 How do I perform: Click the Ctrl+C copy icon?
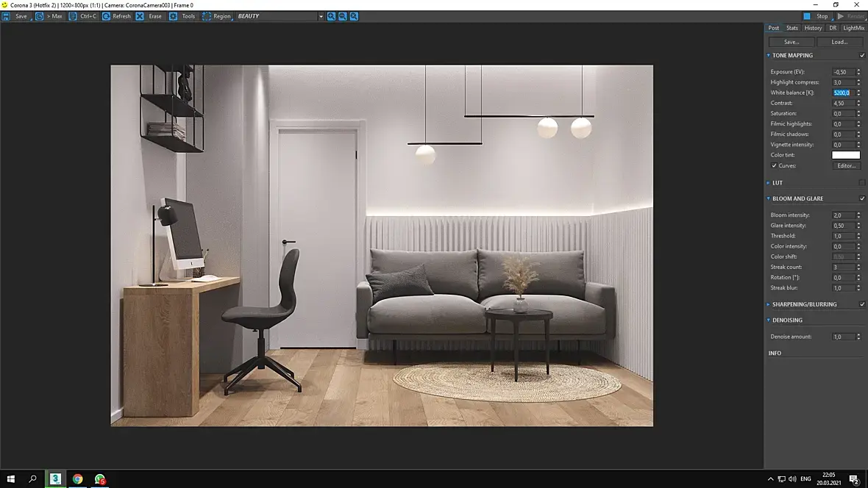[73, 16]
